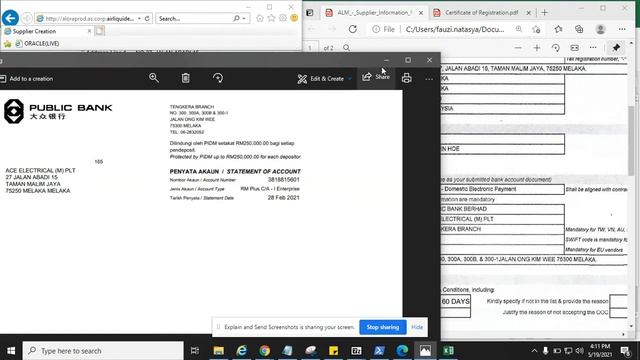This screenshot has width=640, height=360.
Task: Pin the PDF toolbar
Action: pos(616,48)
